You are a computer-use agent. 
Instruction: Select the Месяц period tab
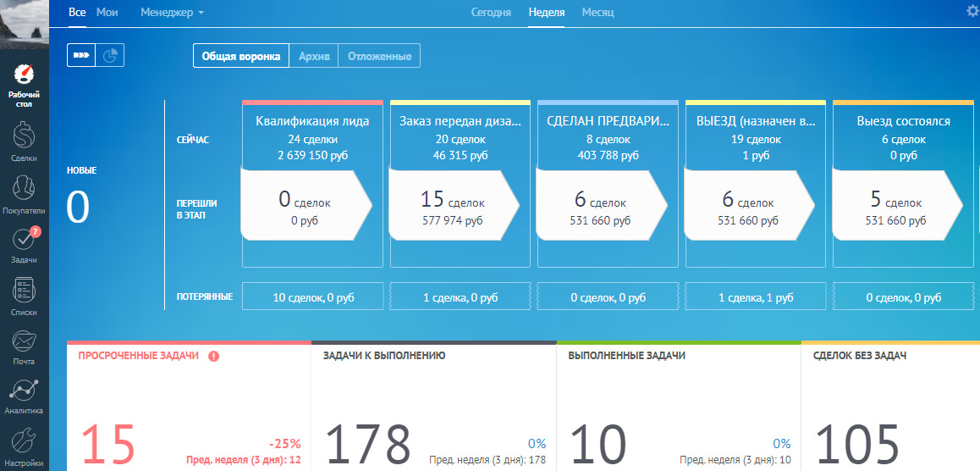pyautogui.click(x=597, y=13)
